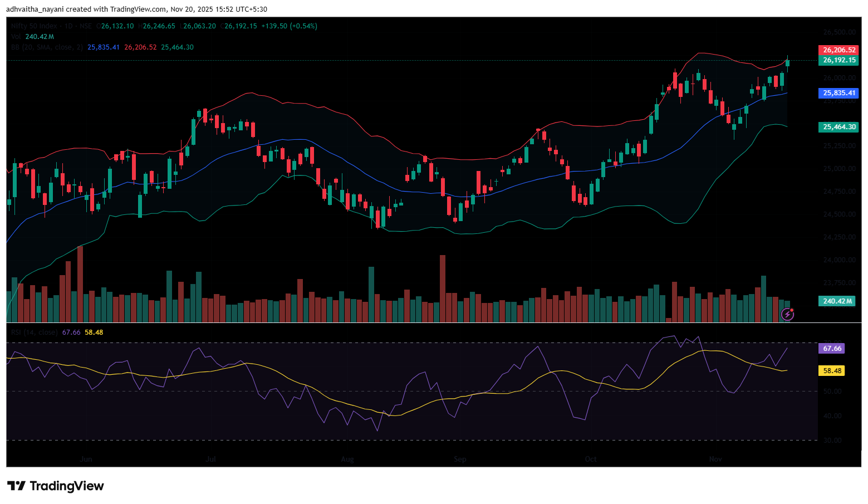Open the RSI (14, close) indicator legend
This screenshot has height=504, width=868.
[x=34, y=332]
